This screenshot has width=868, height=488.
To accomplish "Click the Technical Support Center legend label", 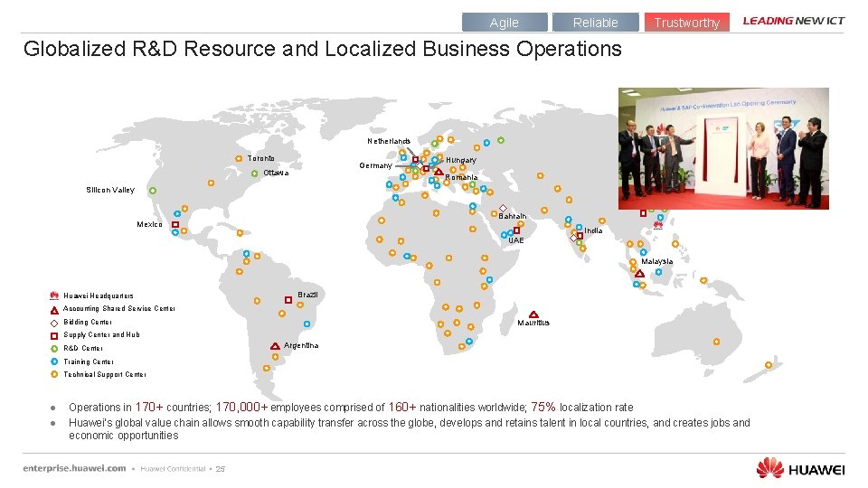I will coord(105,374).
